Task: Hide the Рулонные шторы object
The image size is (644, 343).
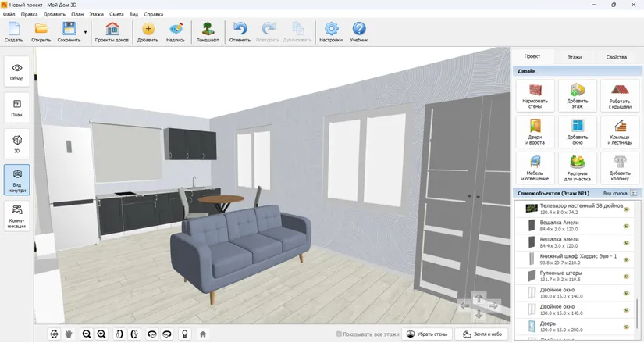Action: click(627, 276)
